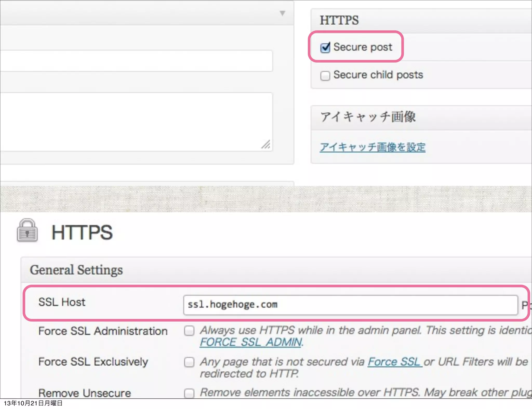532x409 pixels.
Task: Open the アイキャッチ画像を設定 link
Action: [x=372, y=147]
